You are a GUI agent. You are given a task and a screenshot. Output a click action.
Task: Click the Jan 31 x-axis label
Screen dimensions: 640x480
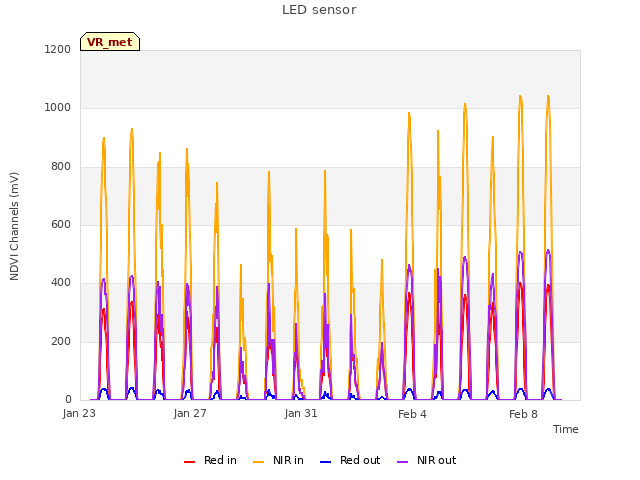[x=301, y=413]
